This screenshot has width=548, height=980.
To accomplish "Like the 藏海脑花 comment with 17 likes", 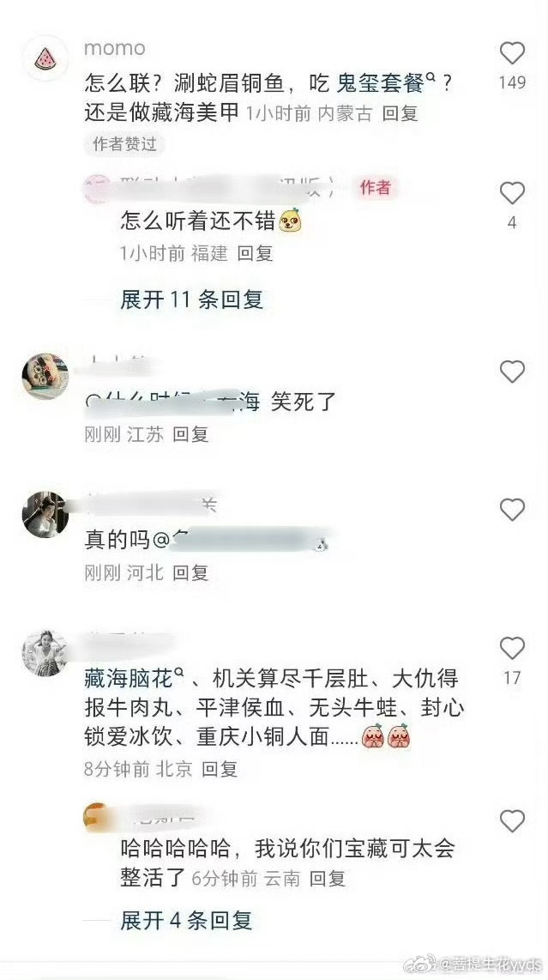I will (x=512, y=649).
